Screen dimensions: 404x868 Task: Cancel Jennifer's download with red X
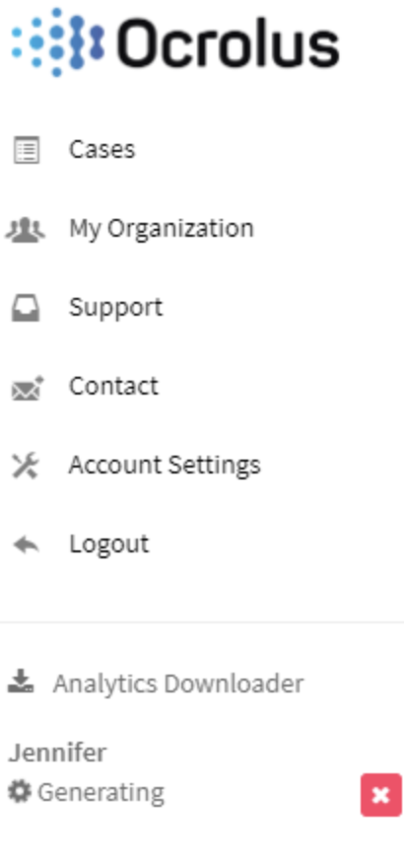[381, 795]
